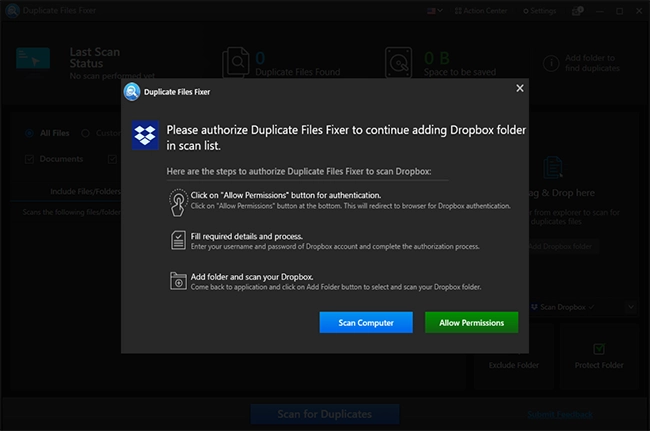Viewport: 650px width, 431px height.
Task: Click the hand tap icon beside Allow Permissions step
Action: click(x=178, y=202)
